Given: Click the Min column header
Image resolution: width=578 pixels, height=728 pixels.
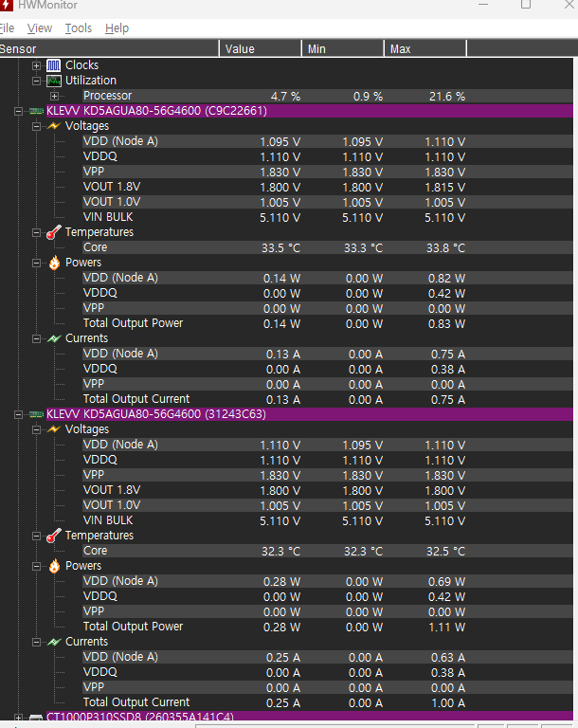Looking at the screenshot, I should [343, 48].
